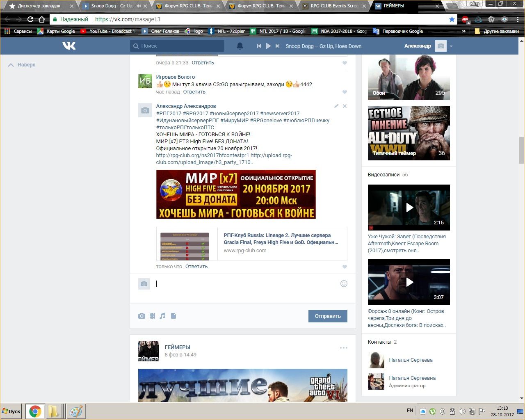Click the VK logo in header
This screenshot has height=420, width=525.
69,46
